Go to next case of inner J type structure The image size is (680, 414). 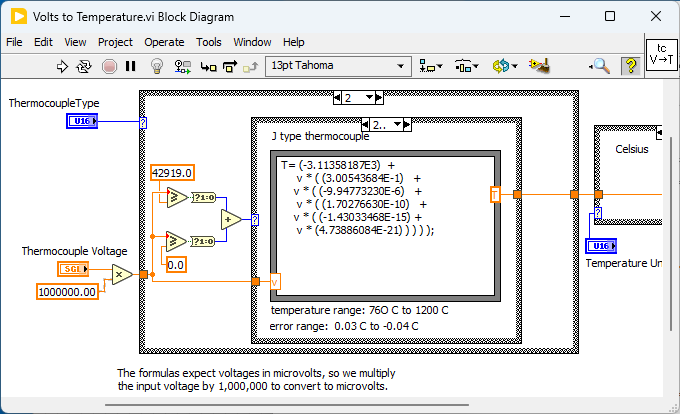point(407,125)
